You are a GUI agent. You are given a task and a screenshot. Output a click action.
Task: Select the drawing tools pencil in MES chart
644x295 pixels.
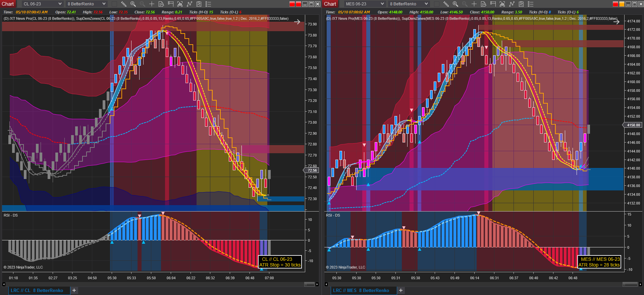coord(446,4)
